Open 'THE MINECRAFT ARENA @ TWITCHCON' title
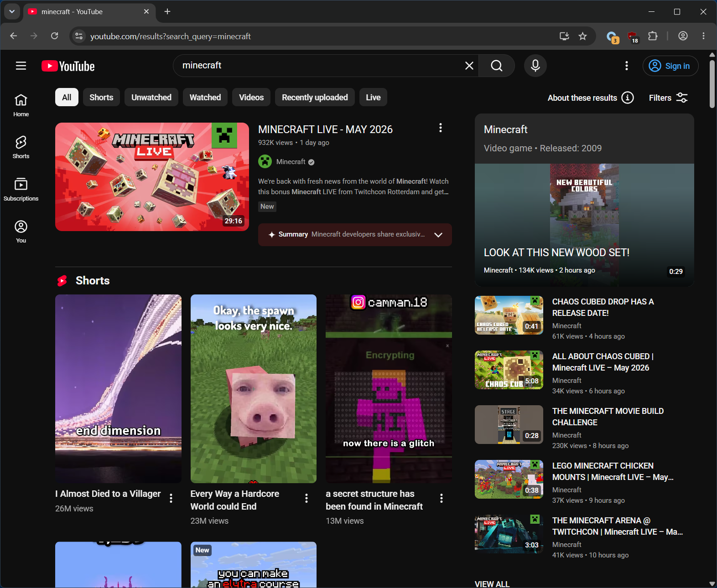 tap(618, 526)
